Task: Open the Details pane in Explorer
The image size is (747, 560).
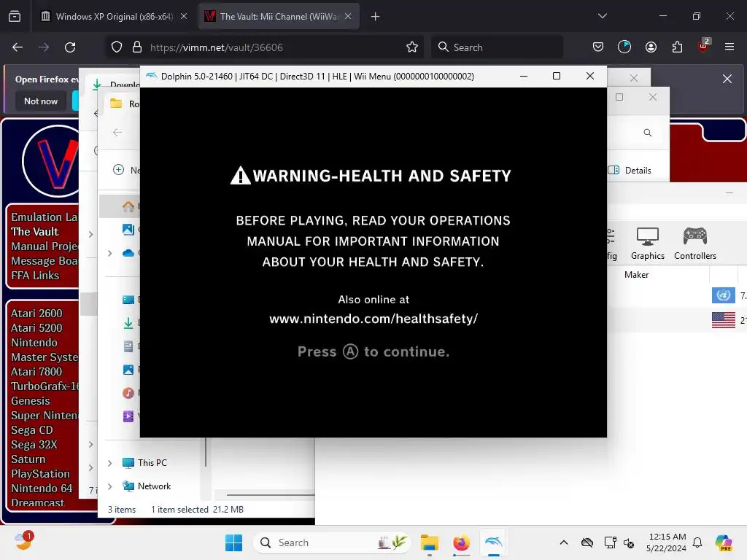Action: pos(630,170)
